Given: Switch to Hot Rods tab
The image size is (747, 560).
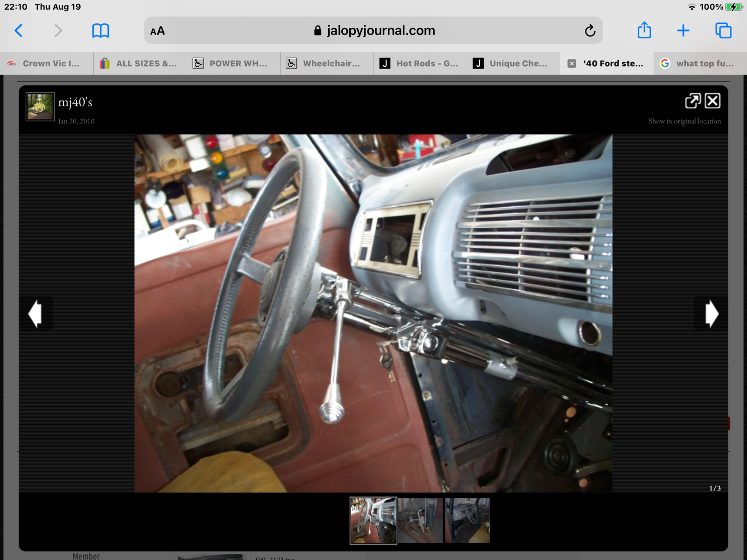Looking at the screenshot, I should [x=420, y=63].
